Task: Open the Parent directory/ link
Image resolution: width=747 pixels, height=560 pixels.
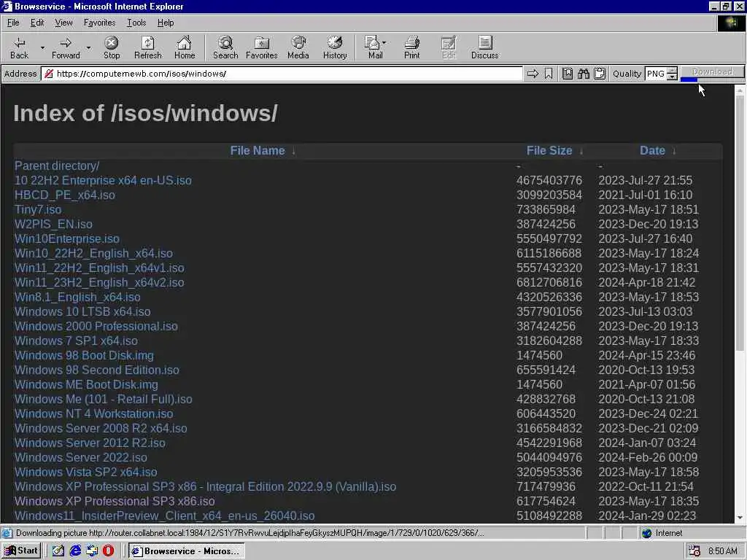Action: 57,166
